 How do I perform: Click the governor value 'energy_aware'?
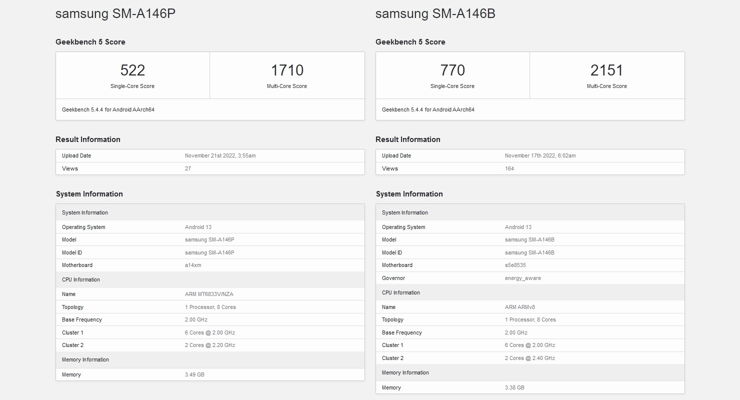523,278
